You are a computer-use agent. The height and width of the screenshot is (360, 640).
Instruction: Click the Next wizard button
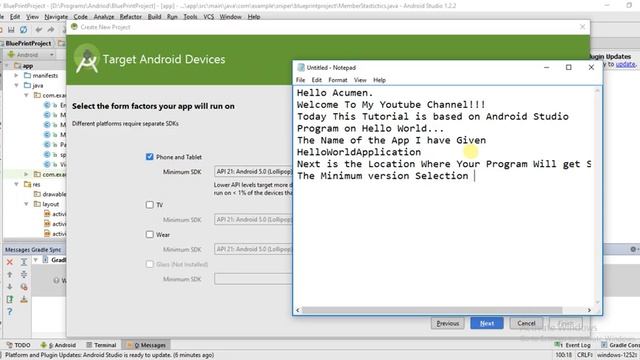487,323
